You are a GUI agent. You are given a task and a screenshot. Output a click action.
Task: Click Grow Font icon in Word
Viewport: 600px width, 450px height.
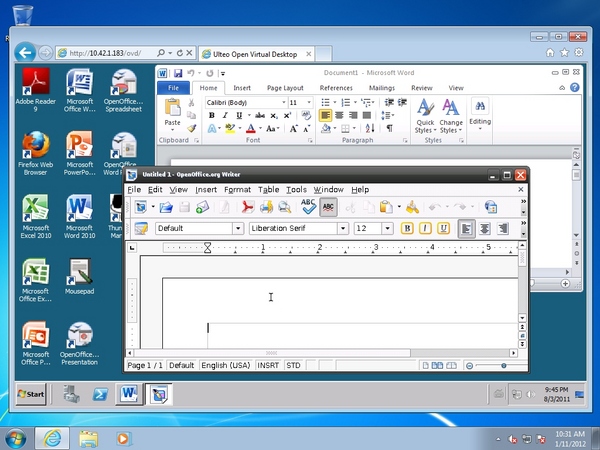pos(293,129)
